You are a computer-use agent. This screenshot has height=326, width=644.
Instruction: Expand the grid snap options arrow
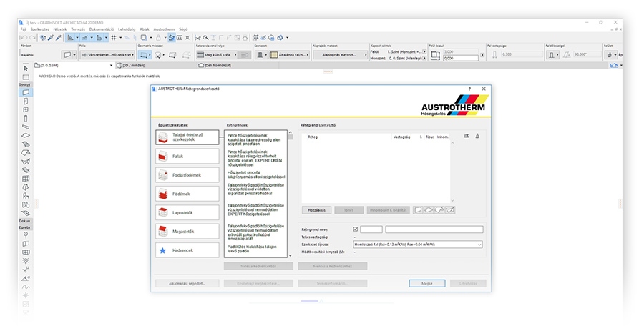click(x=120, y=38)
